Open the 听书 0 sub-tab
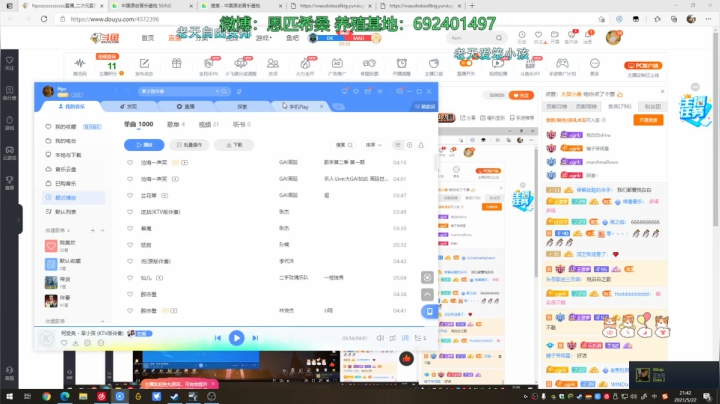This screenshot has width=720, height=404. 242,124
